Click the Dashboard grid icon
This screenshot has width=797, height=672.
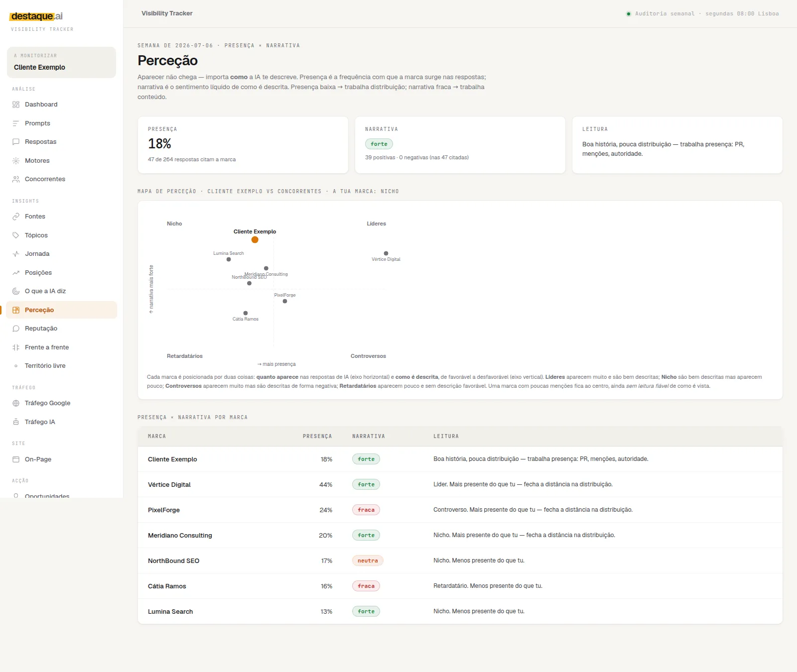(x=16, y=105)
